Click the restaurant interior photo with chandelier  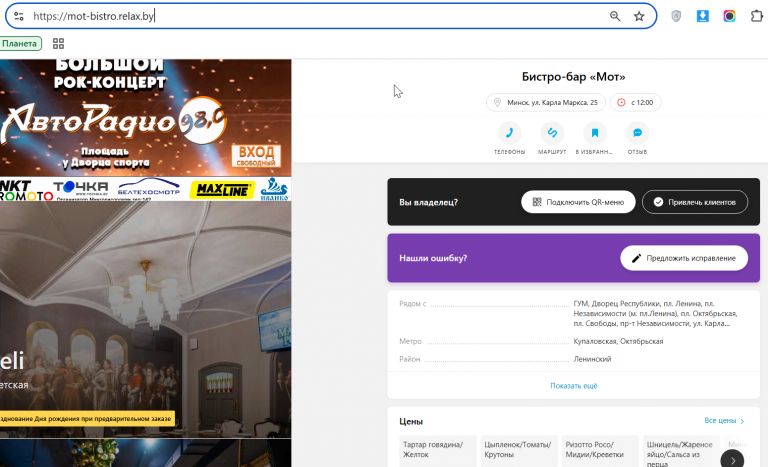(x=145, y=319)
